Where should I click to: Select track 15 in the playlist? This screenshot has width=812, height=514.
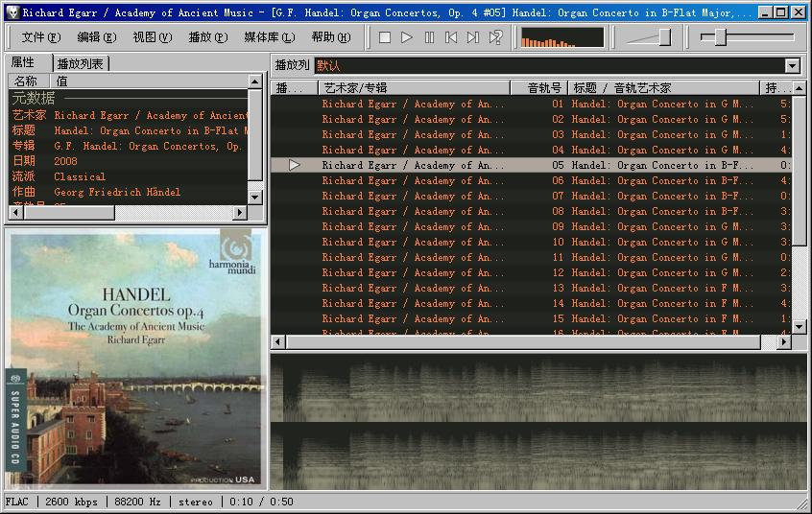(532, 319)
